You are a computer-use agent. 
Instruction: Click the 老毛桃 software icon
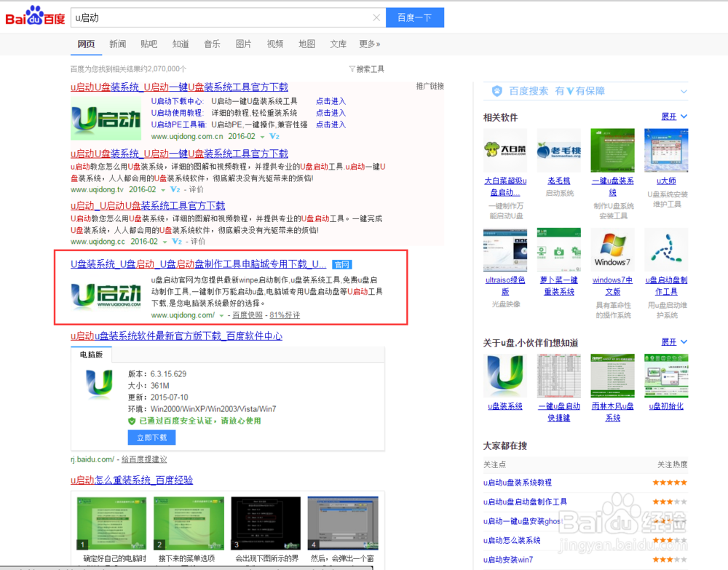click(x=559, y=151)
